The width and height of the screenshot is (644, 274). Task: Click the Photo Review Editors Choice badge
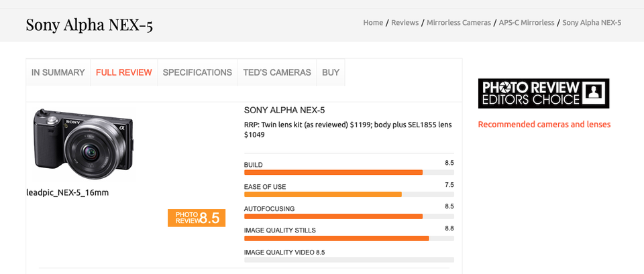(x=543, y=94)
